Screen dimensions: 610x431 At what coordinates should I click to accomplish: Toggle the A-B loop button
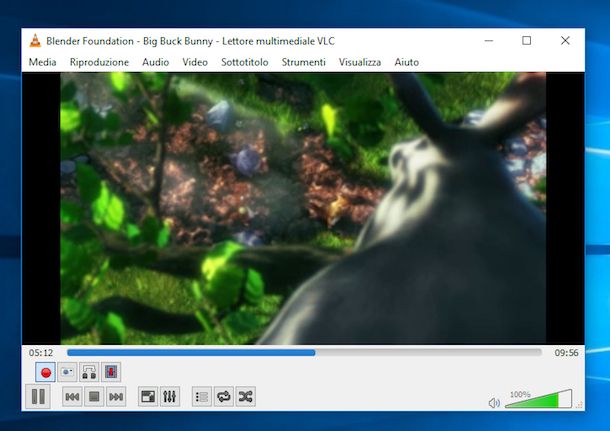[x=89, y=372]
